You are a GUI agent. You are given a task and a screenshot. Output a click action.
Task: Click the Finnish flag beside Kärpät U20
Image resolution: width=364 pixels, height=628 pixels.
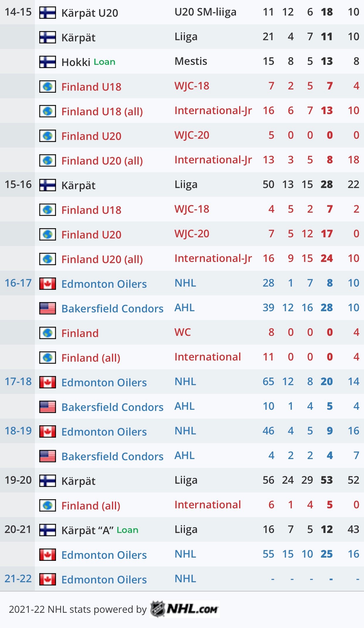[47, 13]
